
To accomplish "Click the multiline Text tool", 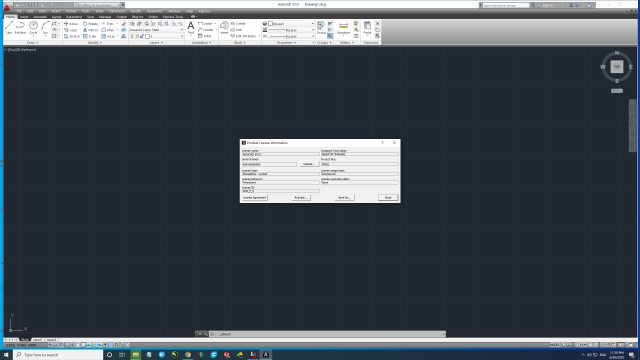I will point(191,28).
